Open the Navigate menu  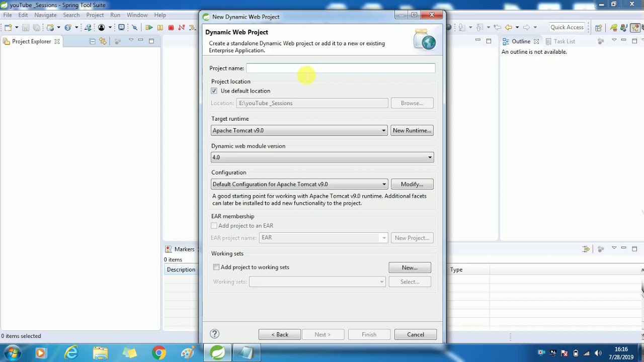point(45,15)
